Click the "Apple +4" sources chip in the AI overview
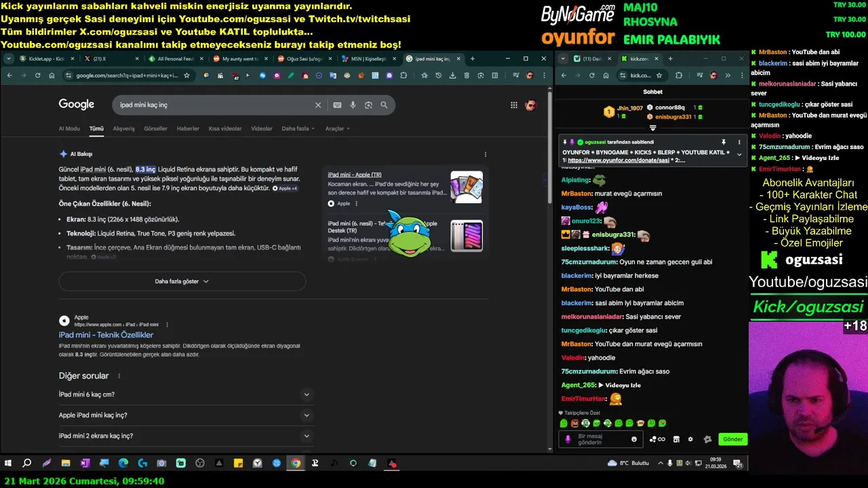Viewport: 868px width, 488px height. coord(285,188)
